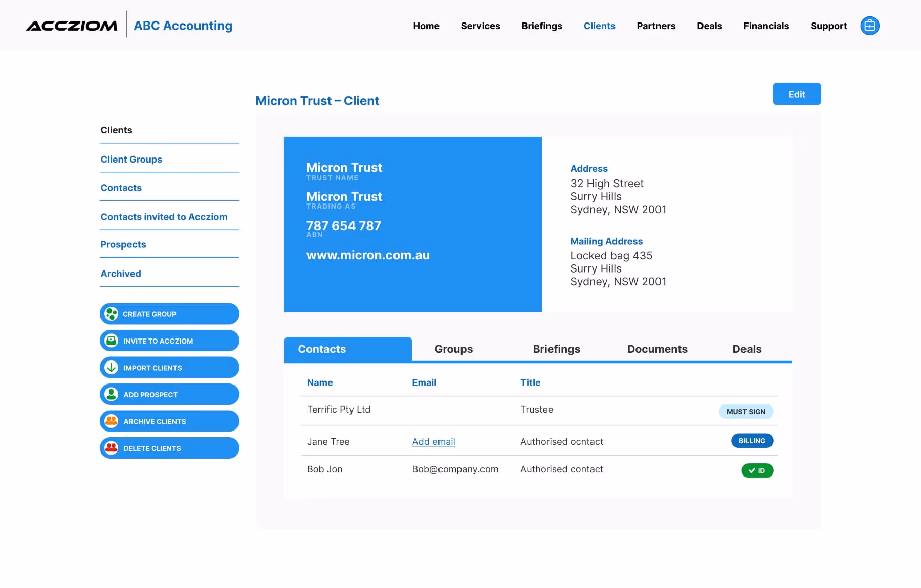Click the Authorised contact title for Bob Jon

561,469
